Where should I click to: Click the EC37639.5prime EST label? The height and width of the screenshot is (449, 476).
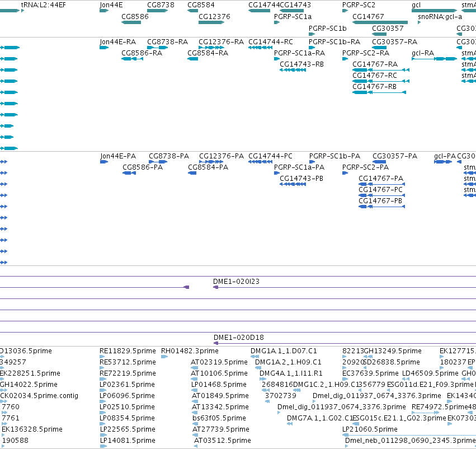point(370,373)
